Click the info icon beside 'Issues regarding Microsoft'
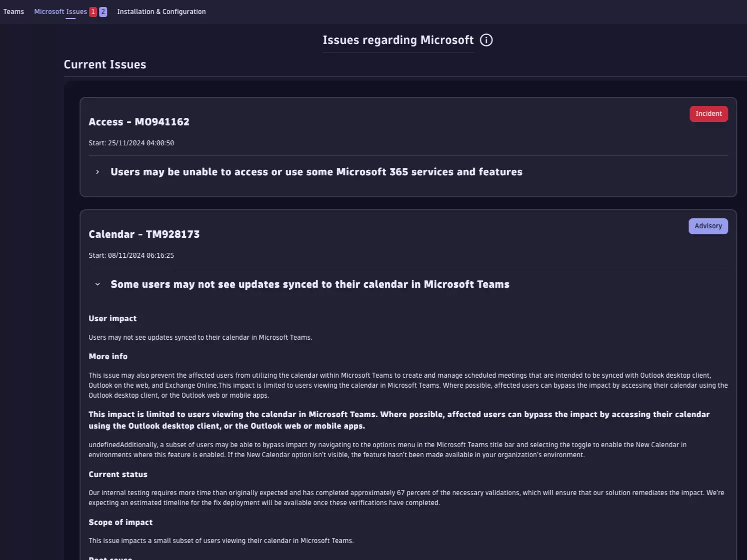 [486, 40]
